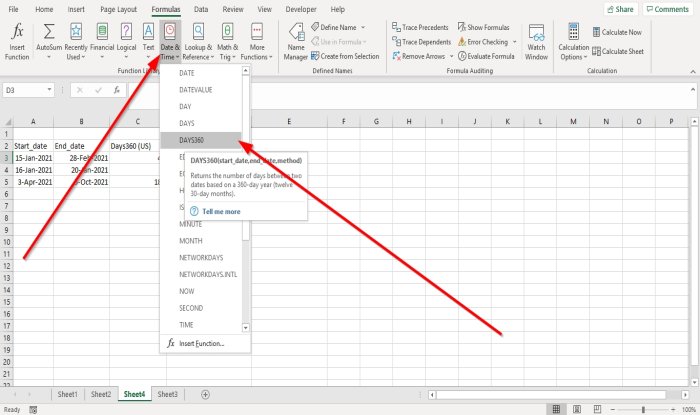Select DAYS360 function from list
This screenshot has height=415, width=700.
click(201, 140)
